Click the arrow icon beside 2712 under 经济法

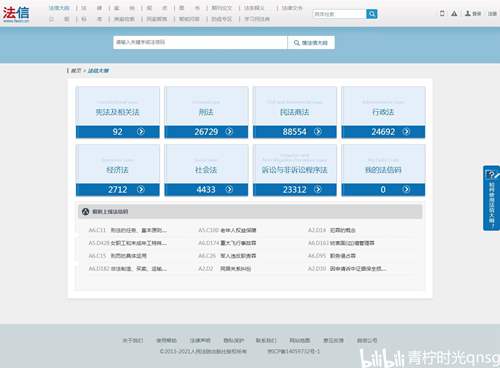(141, 189)
